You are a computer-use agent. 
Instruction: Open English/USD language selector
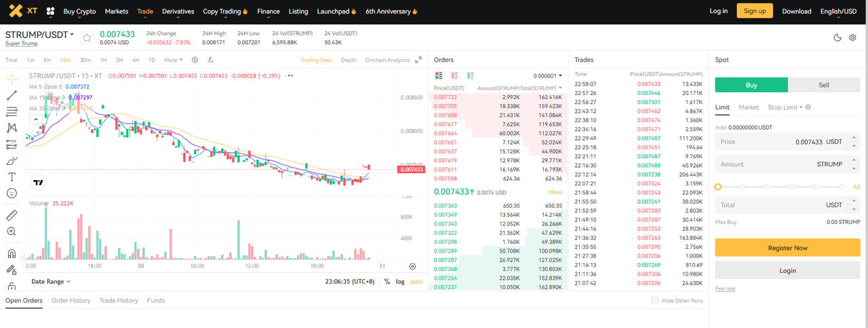pyautogui.click(x=838, y=12)
